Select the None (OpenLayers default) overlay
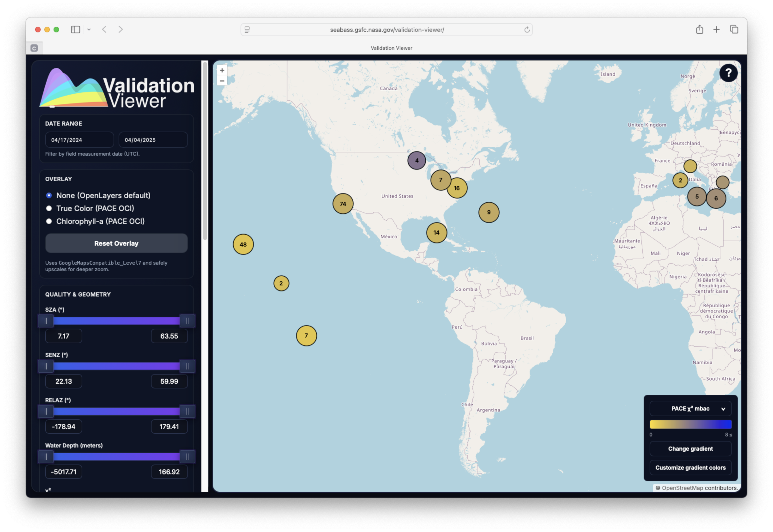 49,196
